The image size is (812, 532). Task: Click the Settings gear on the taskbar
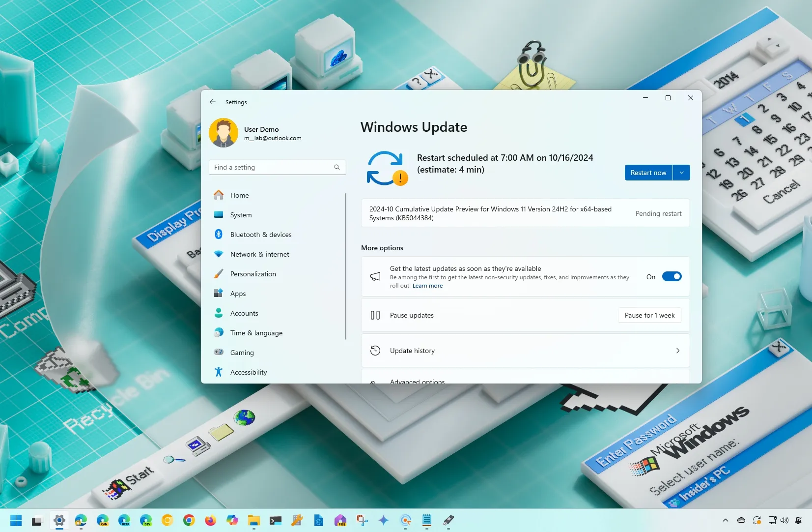[59, 520]
